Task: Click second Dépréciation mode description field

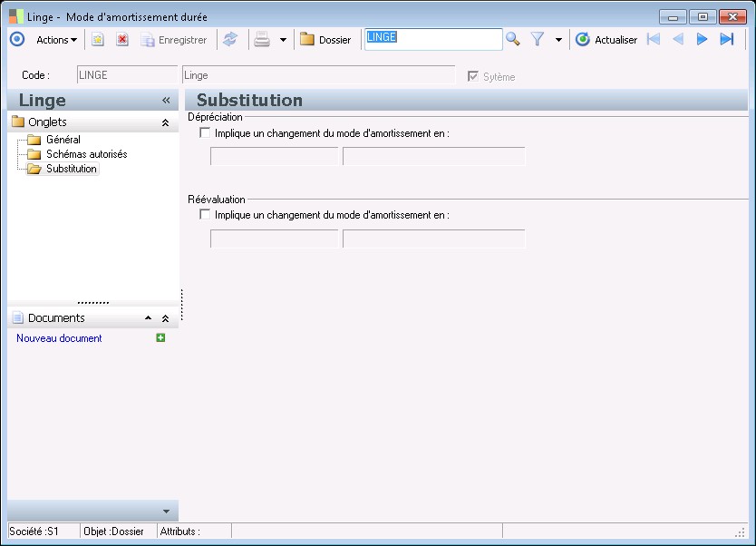Action: (x=434, y=156)
